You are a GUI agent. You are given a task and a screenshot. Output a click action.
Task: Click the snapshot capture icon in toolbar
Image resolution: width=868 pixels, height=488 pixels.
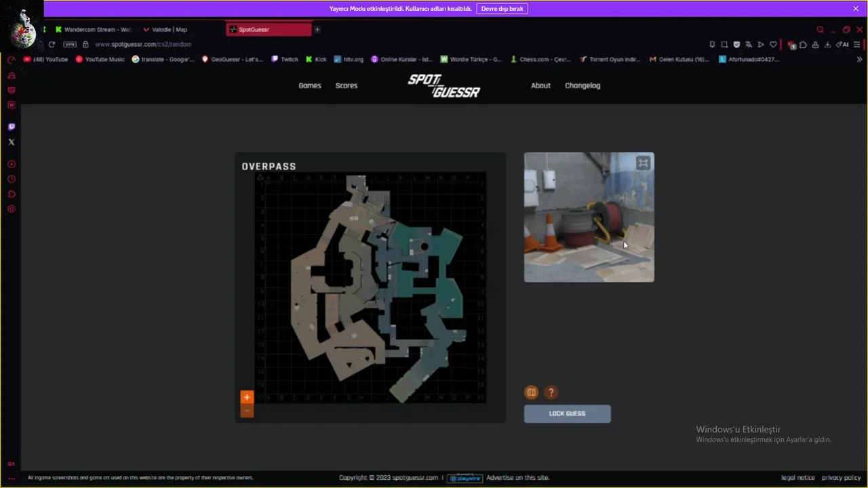tap(724, 45)
